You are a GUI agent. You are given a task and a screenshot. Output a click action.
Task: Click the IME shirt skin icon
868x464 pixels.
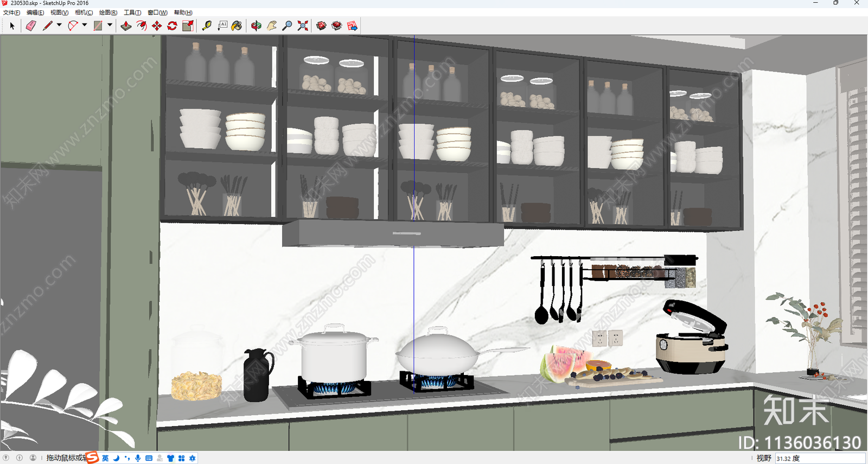tap(170, 458)
